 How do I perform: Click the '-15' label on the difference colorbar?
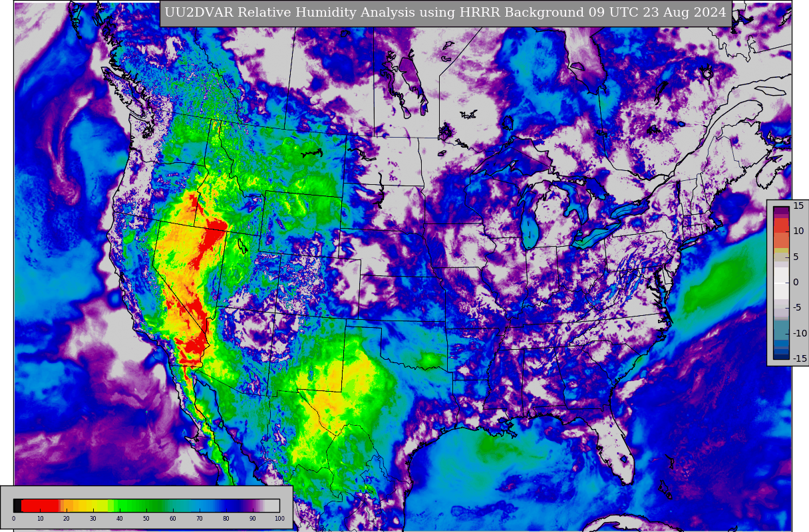800,358
